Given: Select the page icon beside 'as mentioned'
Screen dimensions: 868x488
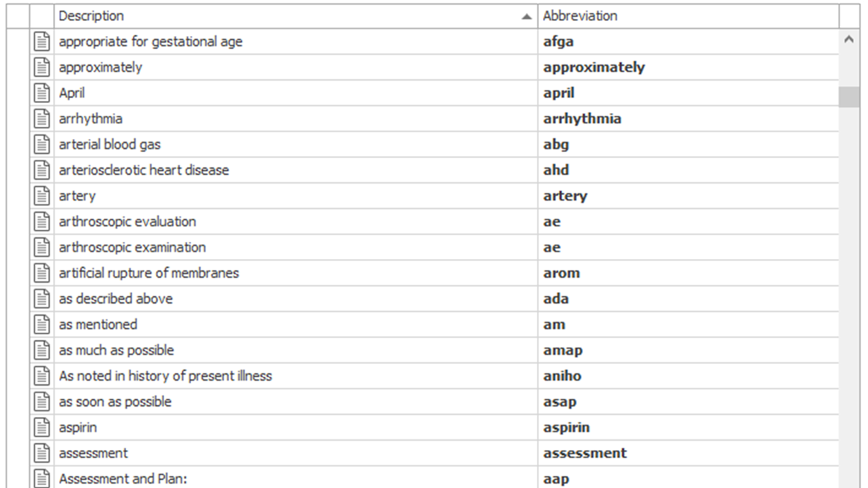Looking at the screenshot, I should point(42,325).
